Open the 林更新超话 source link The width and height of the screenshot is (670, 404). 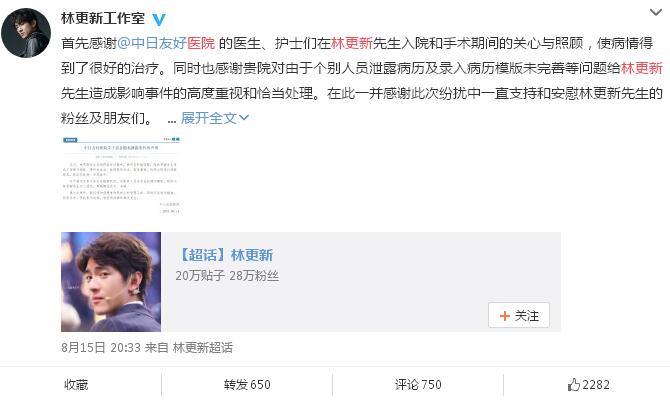(x=203, y=347)
